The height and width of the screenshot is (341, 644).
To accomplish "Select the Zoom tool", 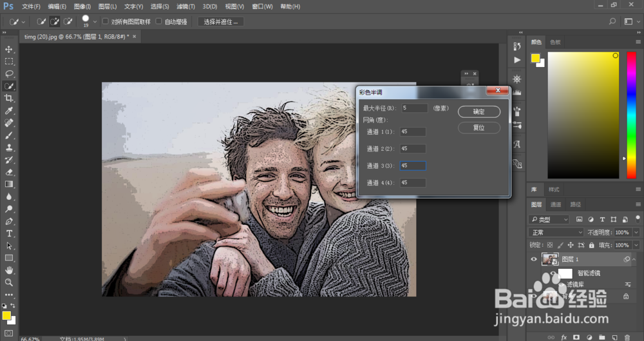I will (8, 282).
